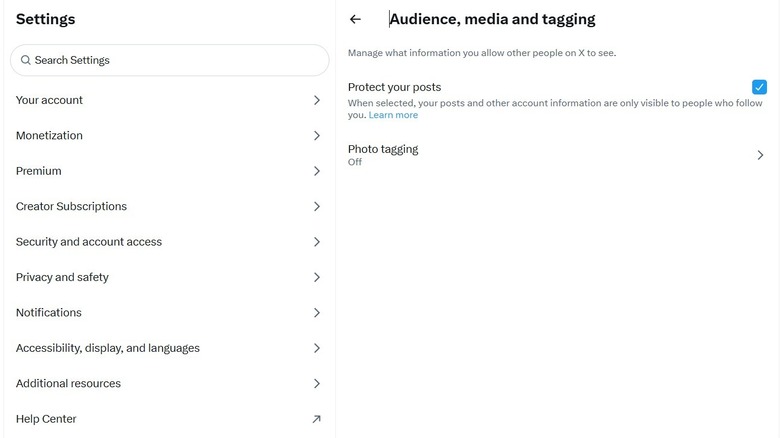780x438 pixels.
Task: Click the search magnifier icon
Action: (x=26, y=60)
